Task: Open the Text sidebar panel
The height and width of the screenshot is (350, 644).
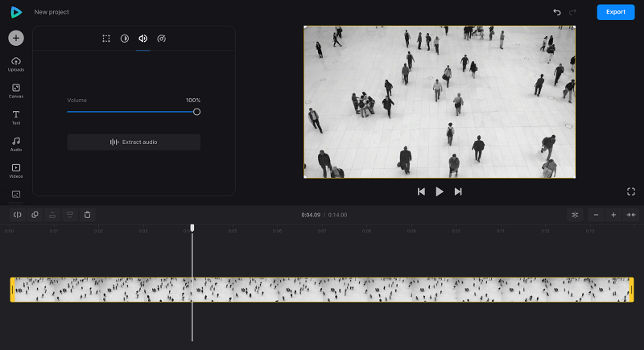Action: 16,117
